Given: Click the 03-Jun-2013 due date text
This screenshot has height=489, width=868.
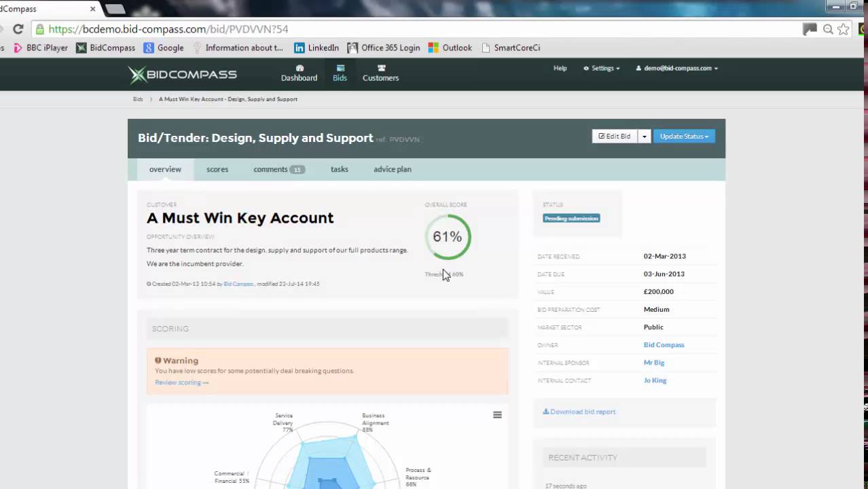Looking at the screenshot, I should (665, 274).
